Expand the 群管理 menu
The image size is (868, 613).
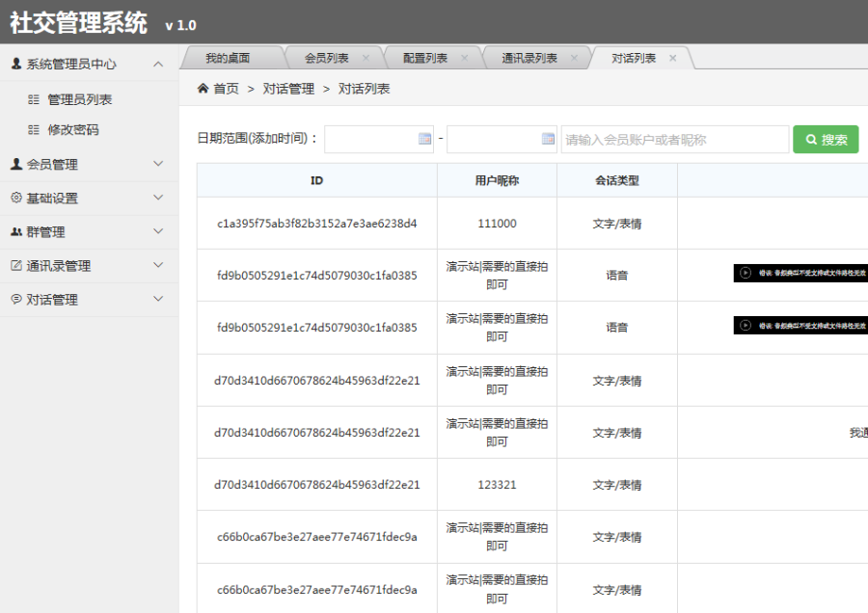click(158, 231)
